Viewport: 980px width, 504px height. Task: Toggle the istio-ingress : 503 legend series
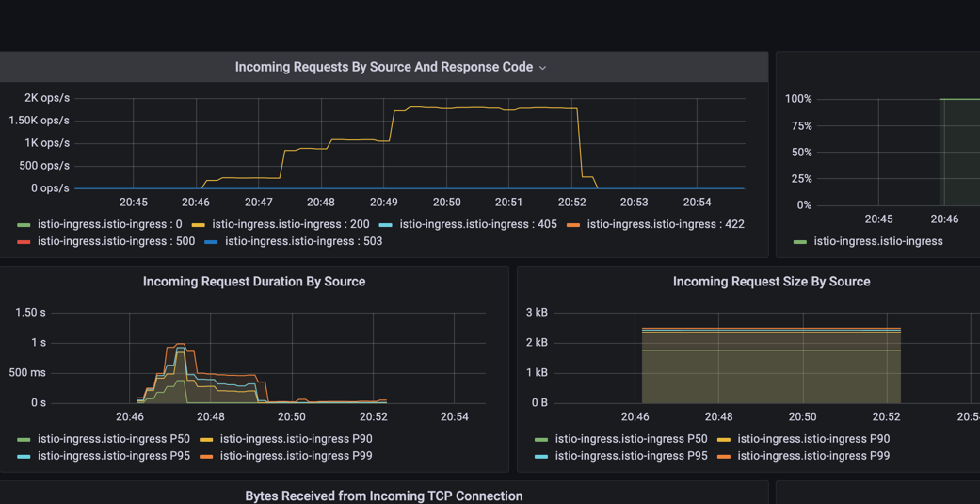[x=304, y=241]
